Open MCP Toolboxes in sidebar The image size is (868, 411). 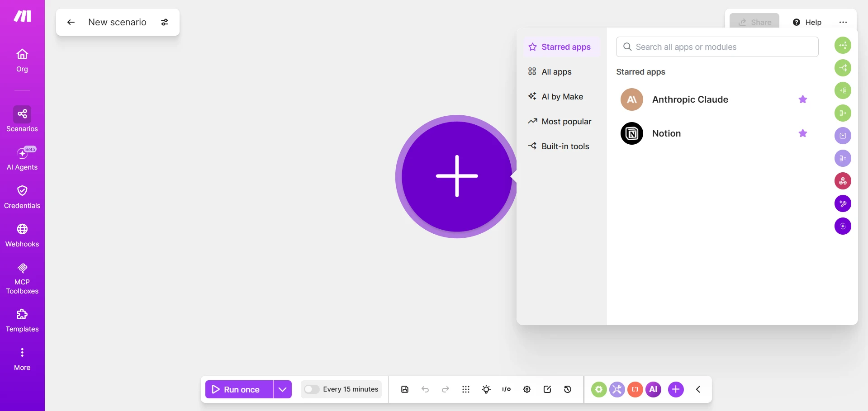tap(22, 278)
